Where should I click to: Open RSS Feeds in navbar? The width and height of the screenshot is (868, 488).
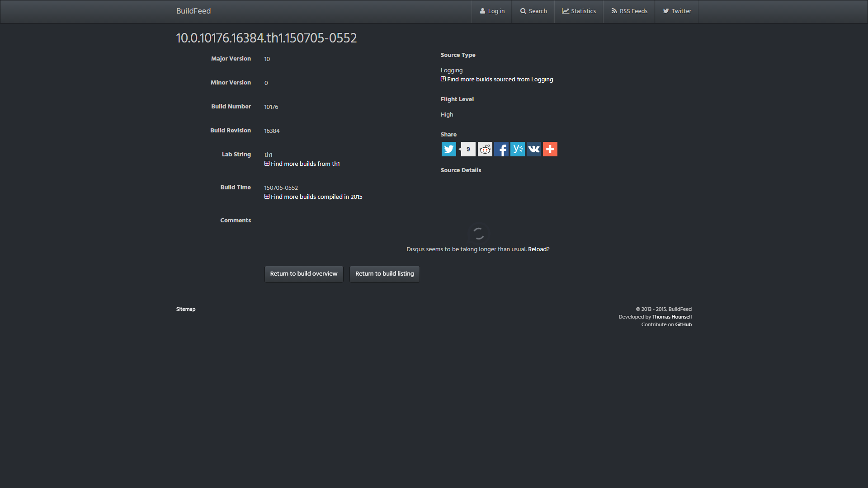[x=629, y=11]
